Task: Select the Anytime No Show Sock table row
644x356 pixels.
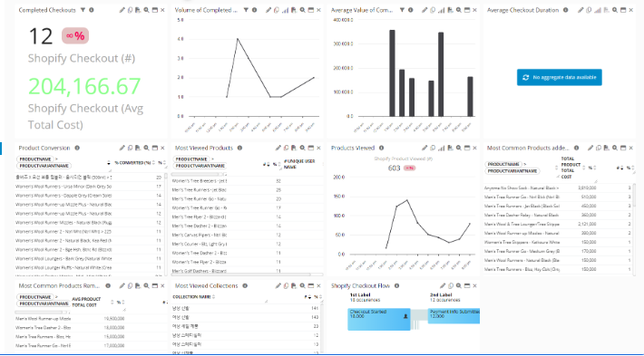Action: [x=558, y=188]
